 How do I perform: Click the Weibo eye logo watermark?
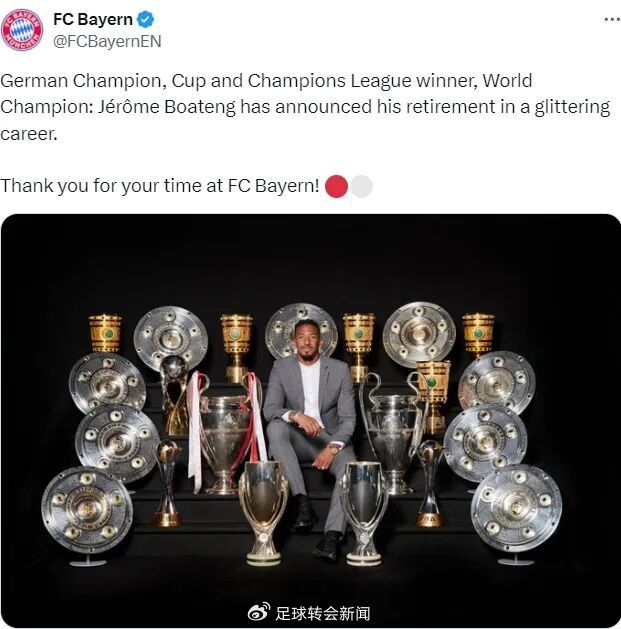(x=259, y=612)
